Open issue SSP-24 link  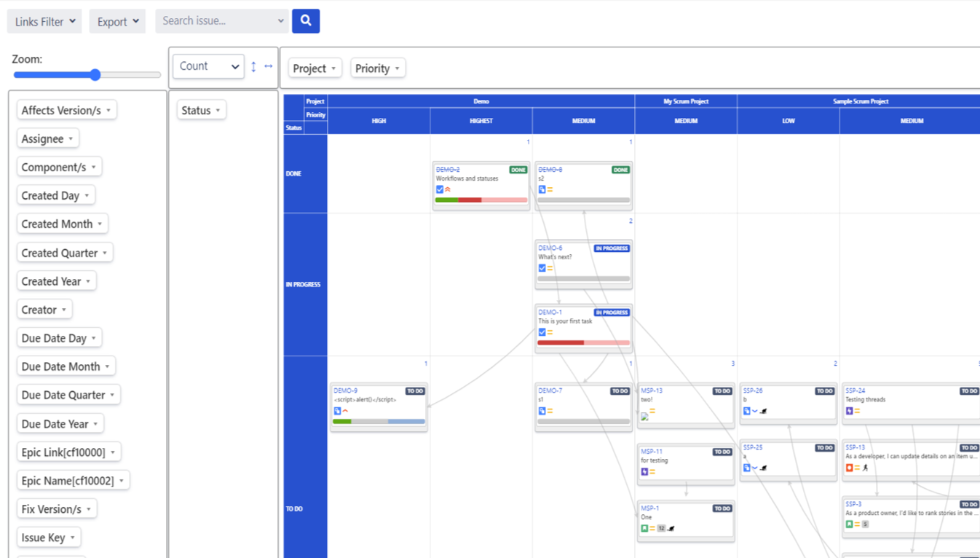[x=855, y=391]
